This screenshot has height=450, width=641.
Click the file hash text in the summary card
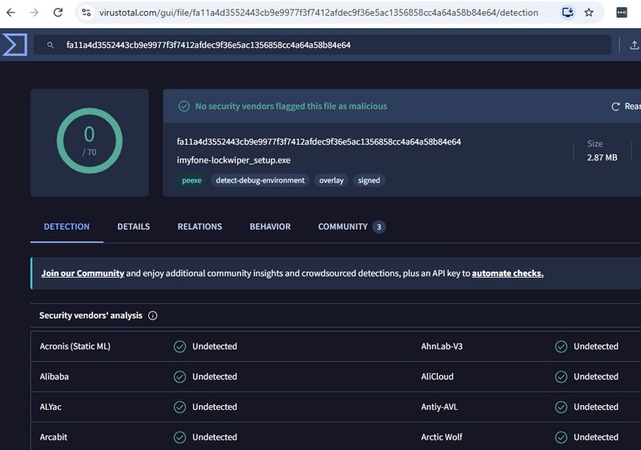pos(319,142)
